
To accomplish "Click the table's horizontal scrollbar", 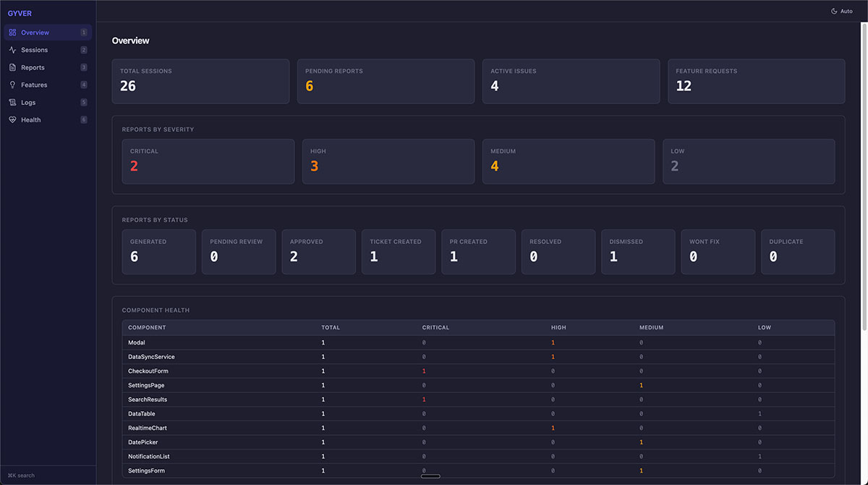I will (x=430, y=476).
